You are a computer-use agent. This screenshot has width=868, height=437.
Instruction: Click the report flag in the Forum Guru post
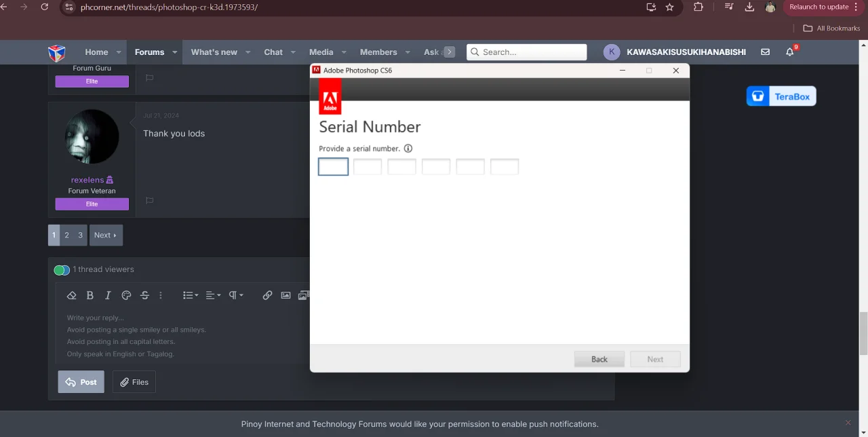[150, 78]
